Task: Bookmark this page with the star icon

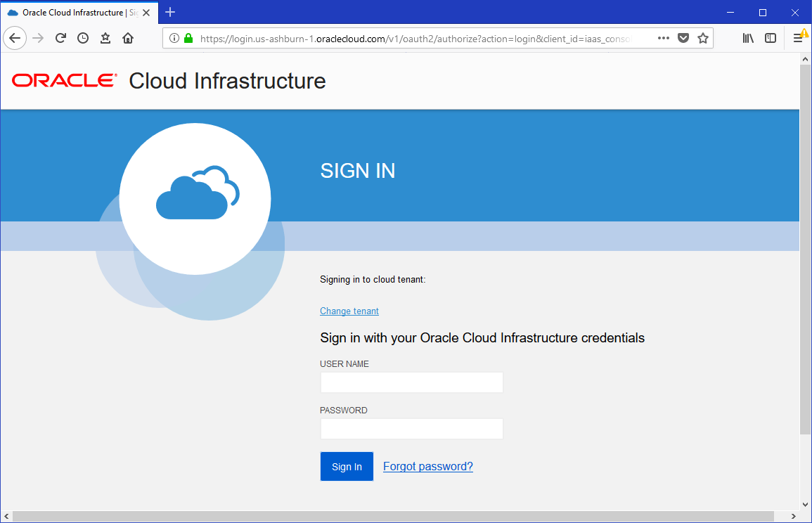Action: [x=703, y=39]
